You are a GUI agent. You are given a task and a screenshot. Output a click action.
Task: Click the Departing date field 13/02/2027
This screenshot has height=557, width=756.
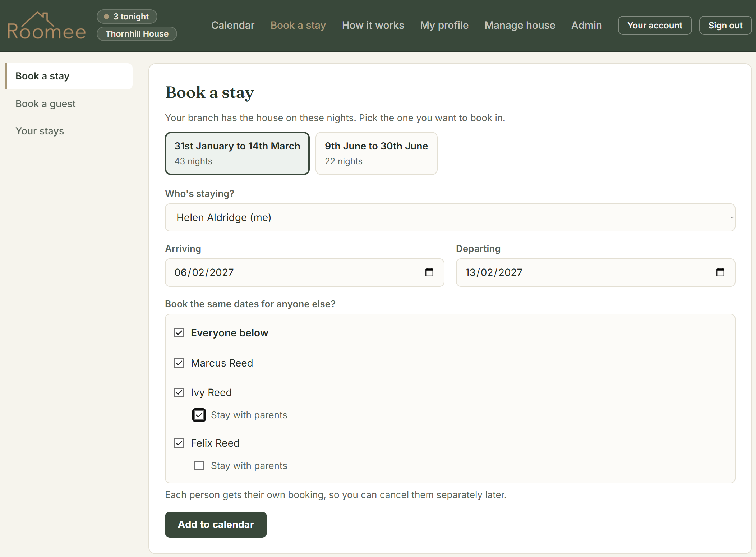(596, 272)
